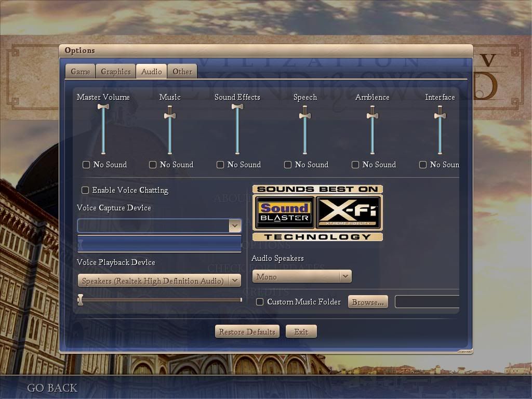Open the Voice Capture Device dropdown arrow
Screen dimensions: 532x399
click(235, 225)
